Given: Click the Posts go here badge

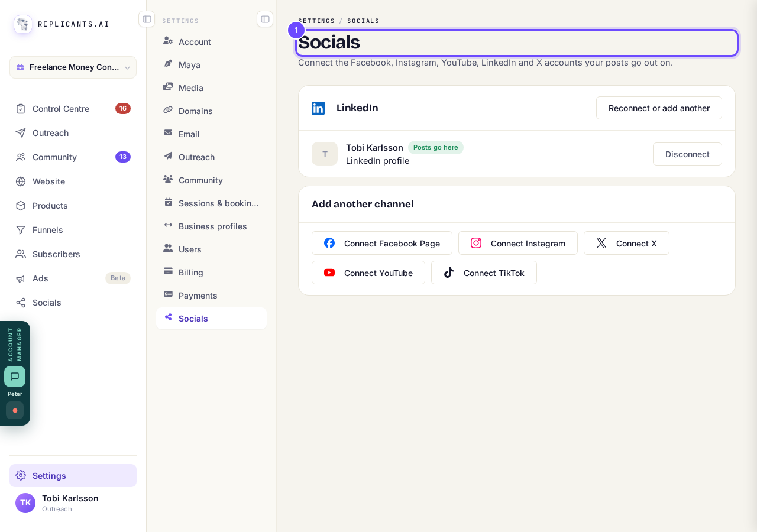Looking at the screenshot, I should click(436, 147).
